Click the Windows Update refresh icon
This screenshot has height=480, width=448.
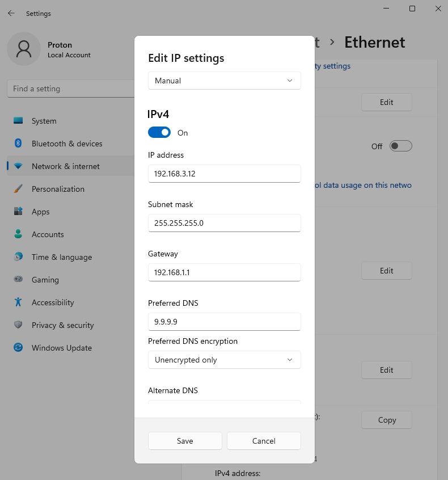click(x=18, y=347)
